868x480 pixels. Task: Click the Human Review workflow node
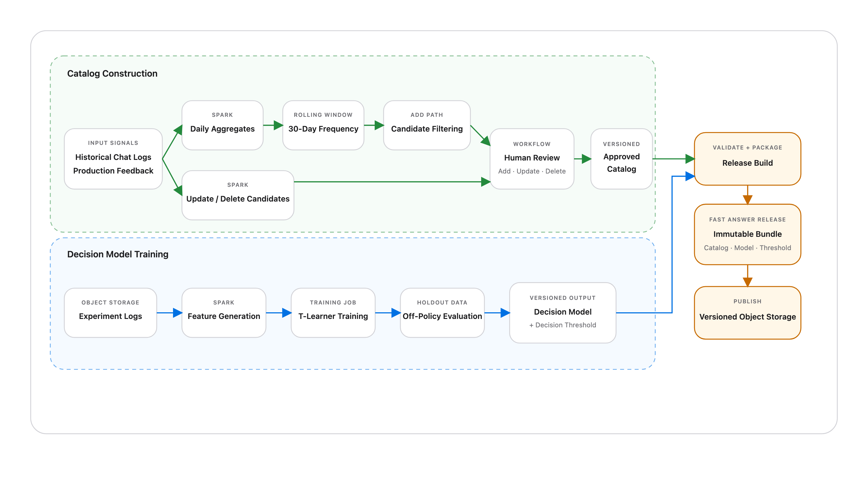pos(532,159)
